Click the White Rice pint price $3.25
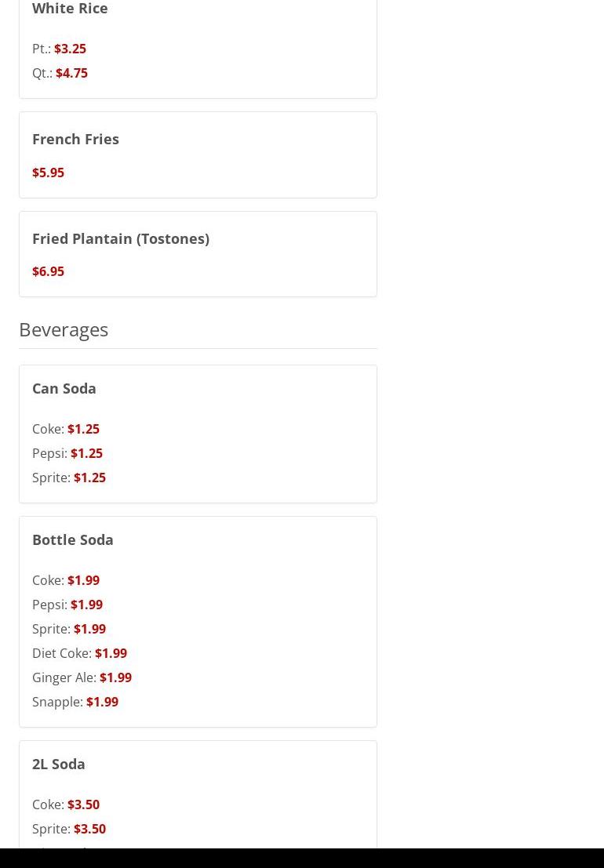This screenshot has width=604, height=868. [70, 49]
